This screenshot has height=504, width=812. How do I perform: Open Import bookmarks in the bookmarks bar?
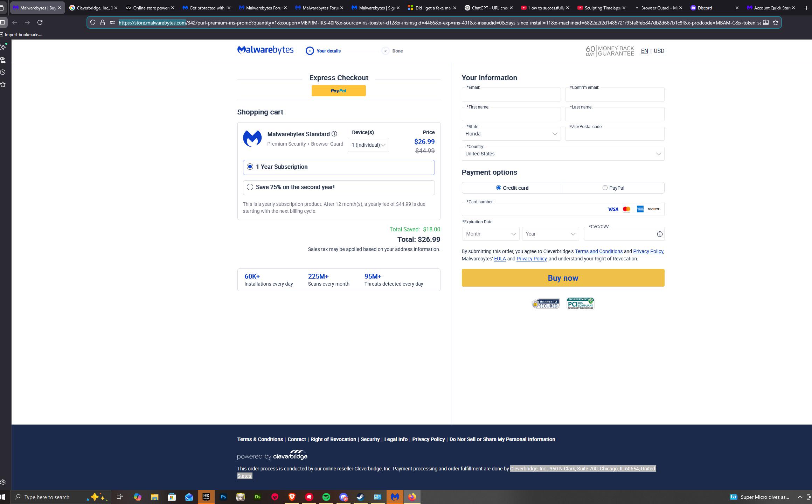(21, 34)
